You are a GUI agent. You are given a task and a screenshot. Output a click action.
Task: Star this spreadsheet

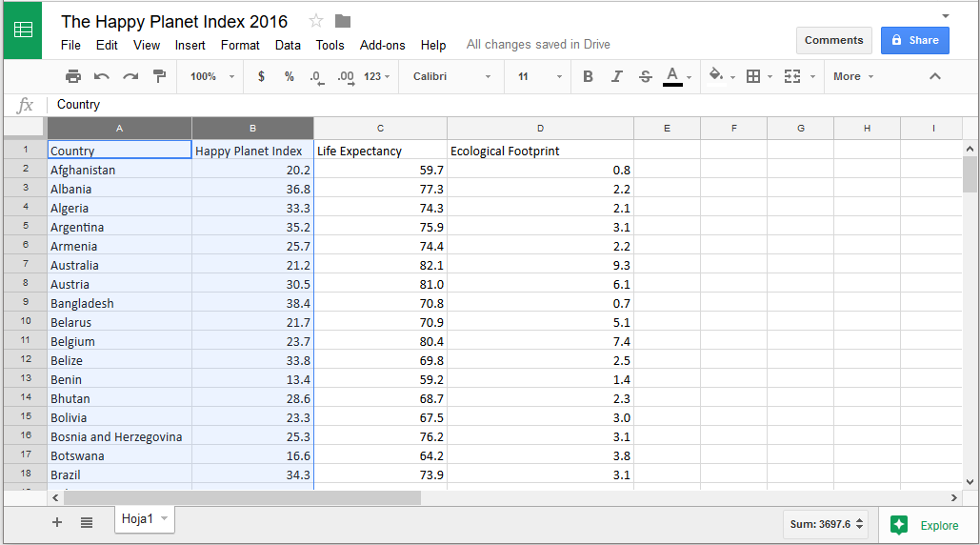tap(316, 21)
